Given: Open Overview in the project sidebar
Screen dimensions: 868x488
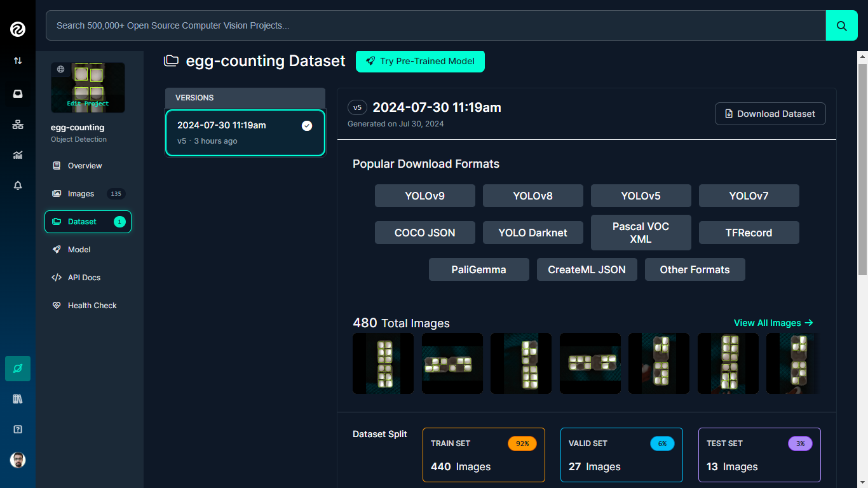Looking at the screenshot, I should tap(88, 166).
